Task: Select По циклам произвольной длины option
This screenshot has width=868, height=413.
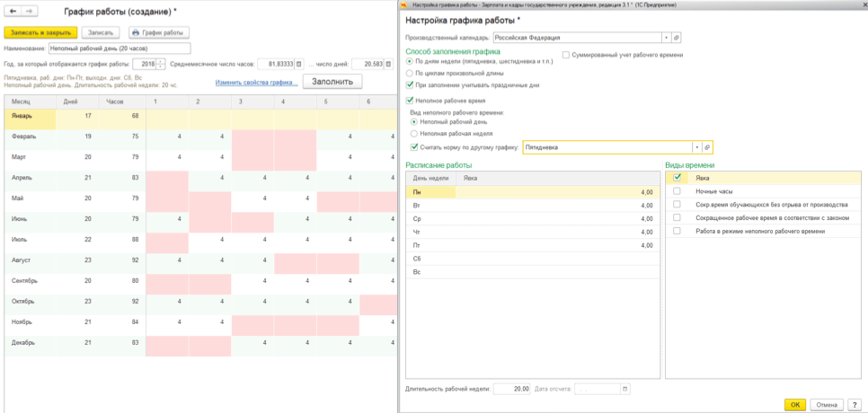Action: [x=411, y=73]
